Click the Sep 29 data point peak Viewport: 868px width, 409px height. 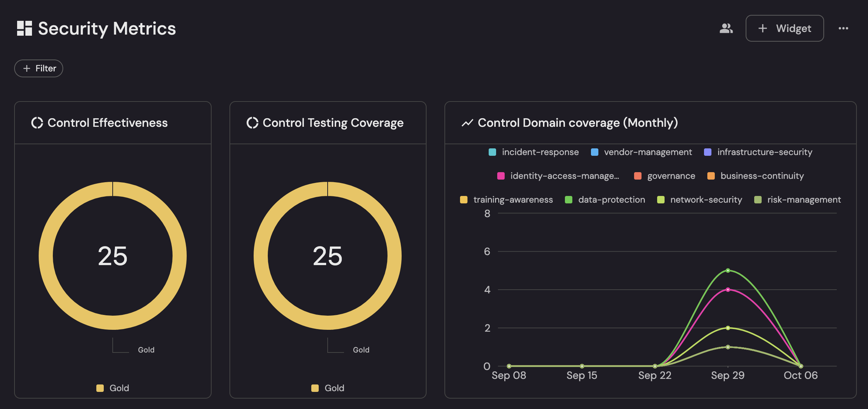727,270
